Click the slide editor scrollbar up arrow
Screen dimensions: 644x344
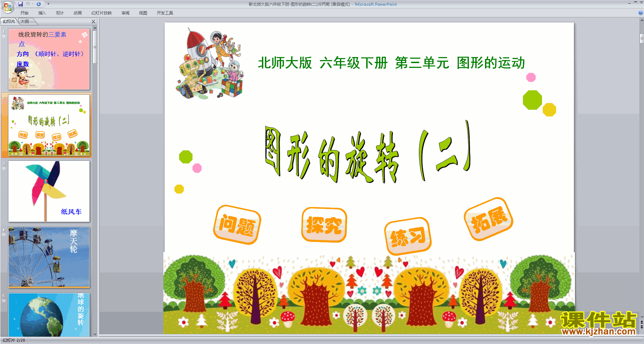click(642, 20)
